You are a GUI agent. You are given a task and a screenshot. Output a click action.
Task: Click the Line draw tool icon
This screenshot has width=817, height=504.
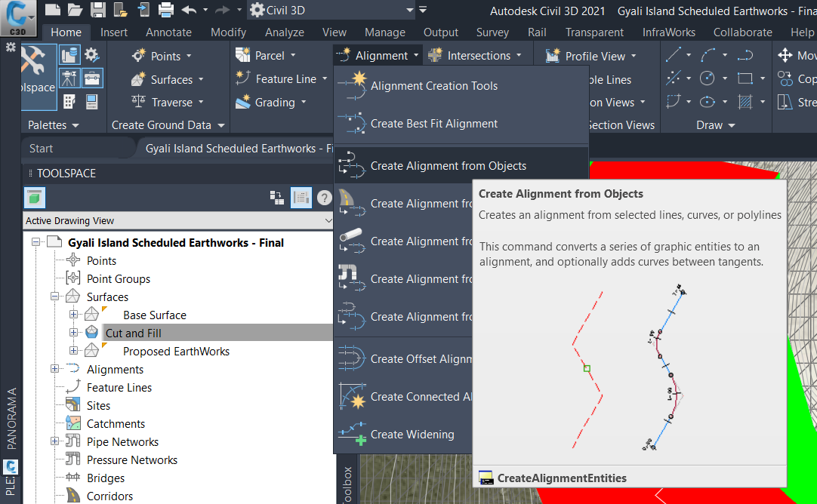click(x=674, y=54)
